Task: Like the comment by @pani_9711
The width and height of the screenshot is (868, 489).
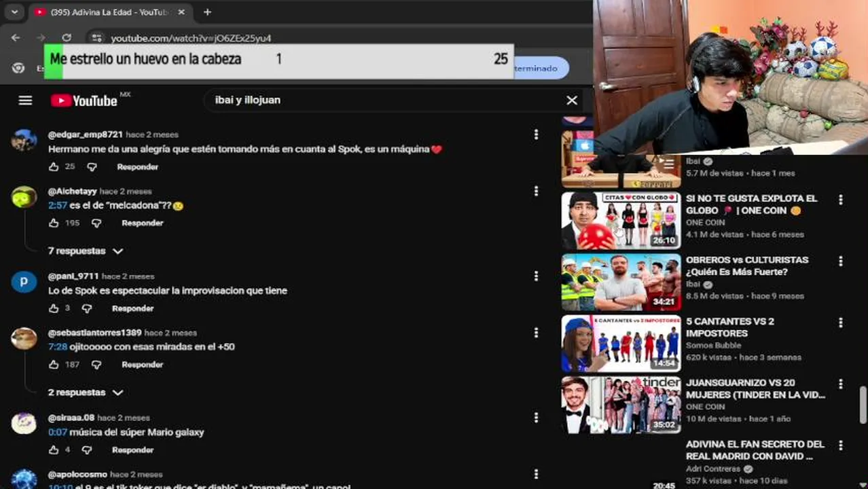Action: (x=54, y=308)
